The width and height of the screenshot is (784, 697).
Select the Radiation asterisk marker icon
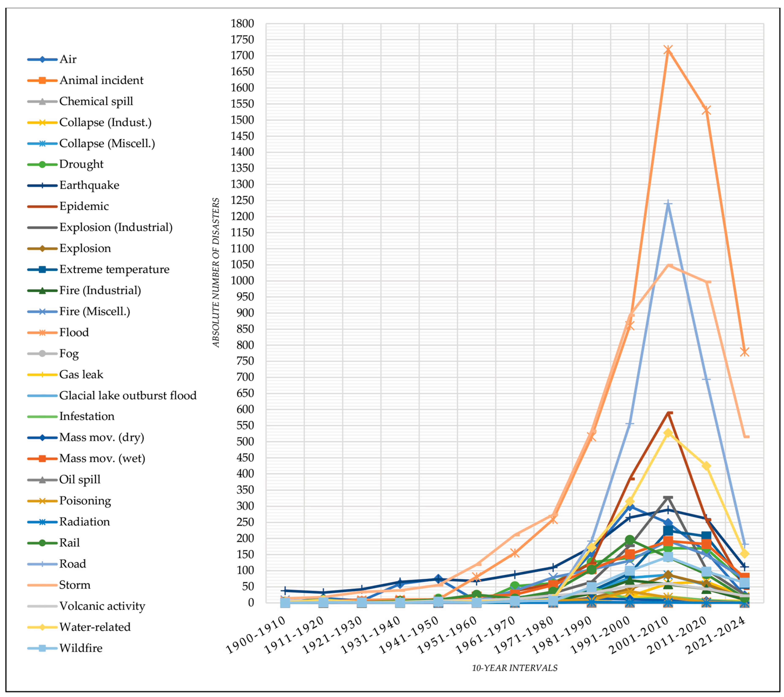pyautogui.click(x=42, y=521)
